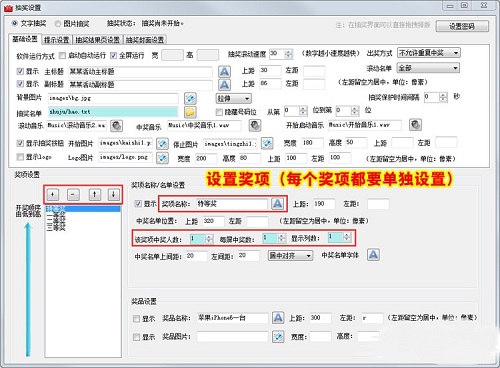Toggle the 全屏运行 fullscreen checkbox

pyautogui.click(x=113, y=55)
